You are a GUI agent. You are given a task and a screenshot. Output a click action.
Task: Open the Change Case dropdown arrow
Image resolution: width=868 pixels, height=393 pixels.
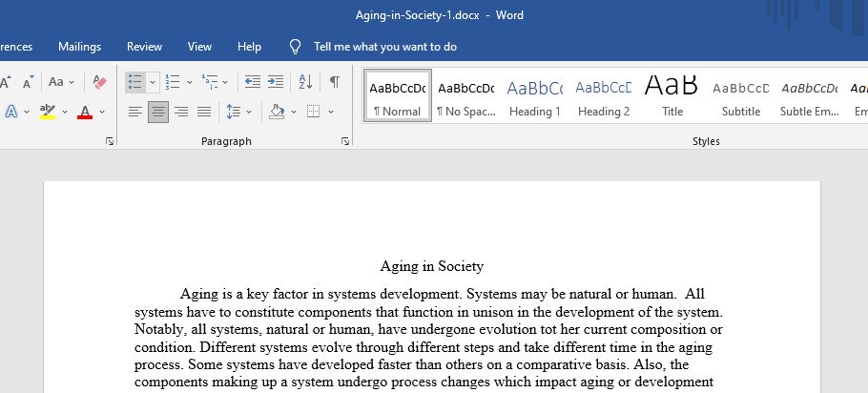72,82
